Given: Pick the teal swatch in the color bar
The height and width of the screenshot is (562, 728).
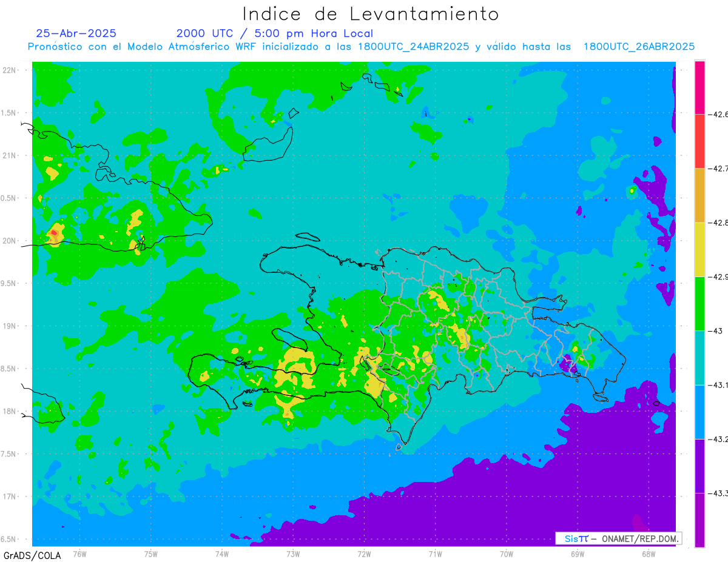Looking at the screenshot, I should click(699, 358).
